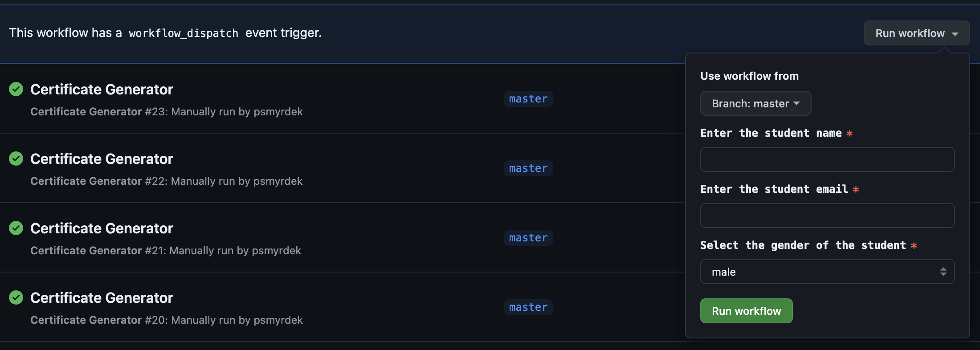Click the gender select stepper arrows icon
The height and width of the screenshot is (350, 980).
click(943, 272)
